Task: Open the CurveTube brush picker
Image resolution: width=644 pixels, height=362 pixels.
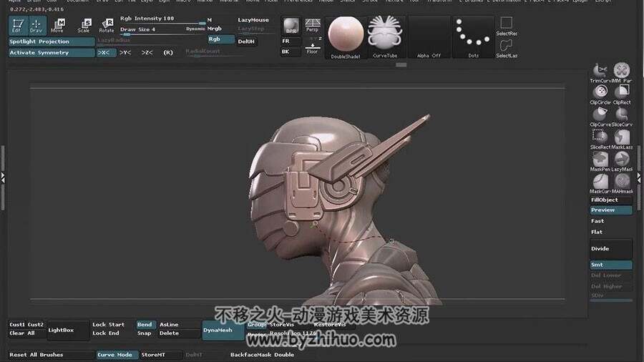Action: [385, 37]
